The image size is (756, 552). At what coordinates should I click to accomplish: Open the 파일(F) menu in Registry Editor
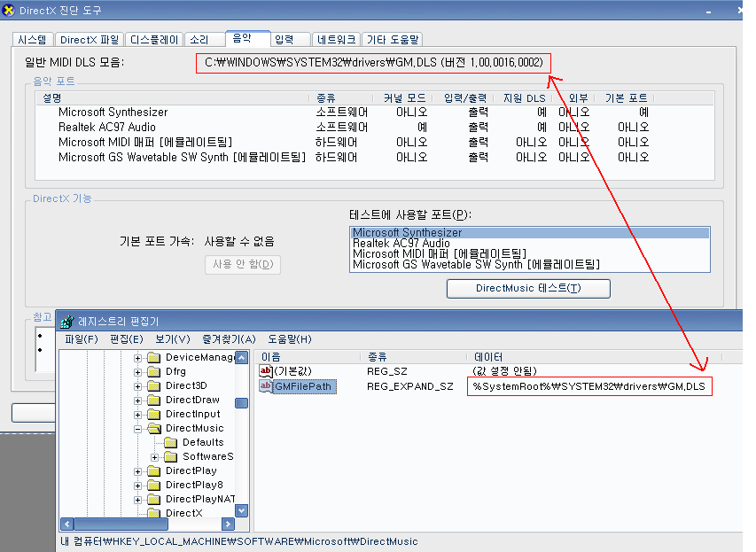82,339
